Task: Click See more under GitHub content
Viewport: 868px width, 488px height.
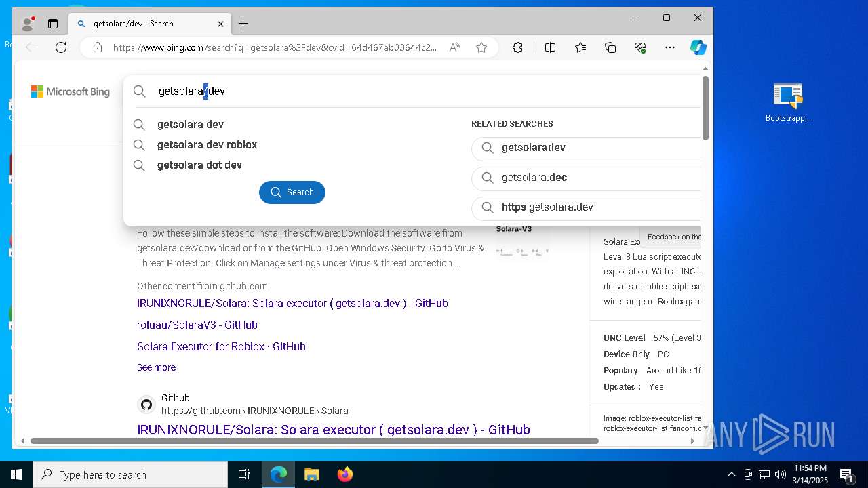Action: (156, 367)
